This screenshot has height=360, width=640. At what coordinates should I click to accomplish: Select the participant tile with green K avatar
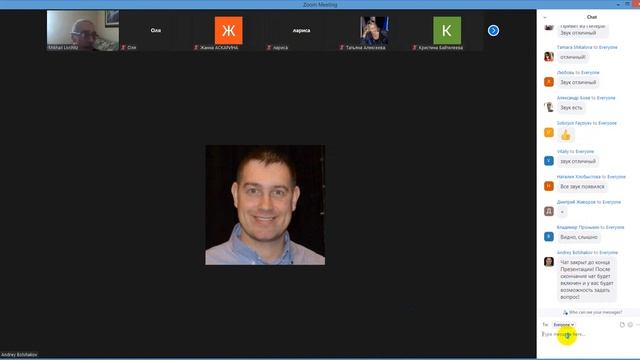pyautogui.click(x=447, y=31)
